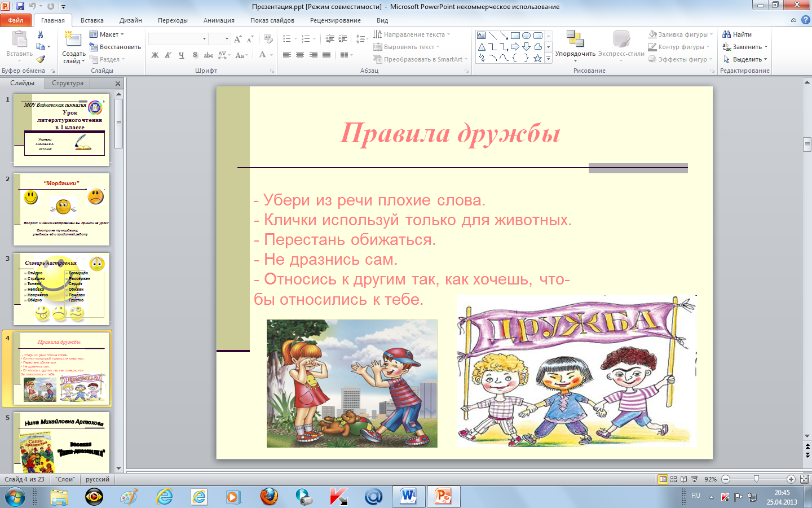
Task: Click zoom out minus button
Action: point(726,479)
